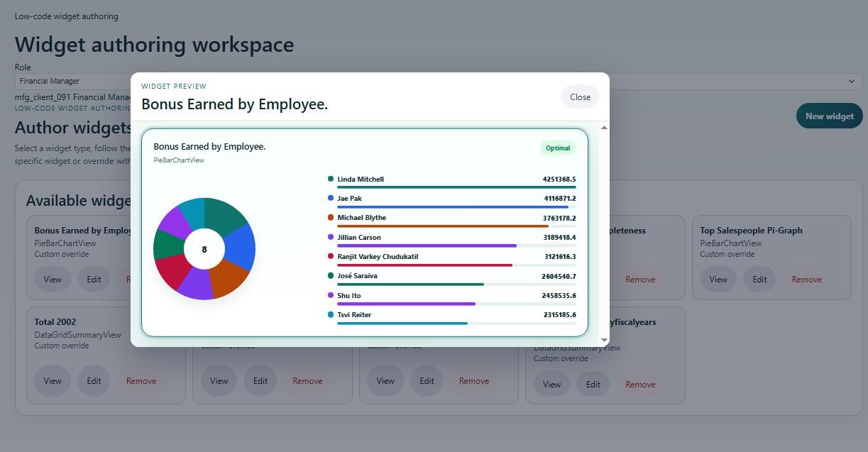Click the donut chart center showing 8
Screen dimensions: 868x452
[x=204, y=249]
